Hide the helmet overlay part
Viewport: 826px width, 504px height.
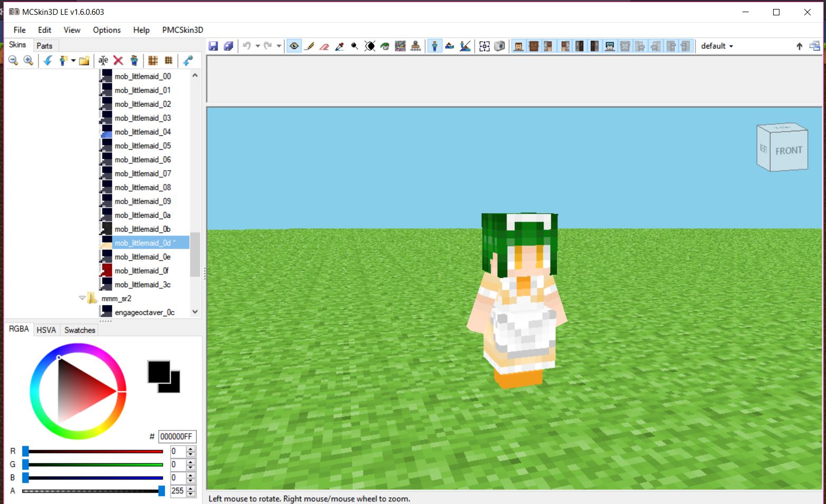pos(609,45)
